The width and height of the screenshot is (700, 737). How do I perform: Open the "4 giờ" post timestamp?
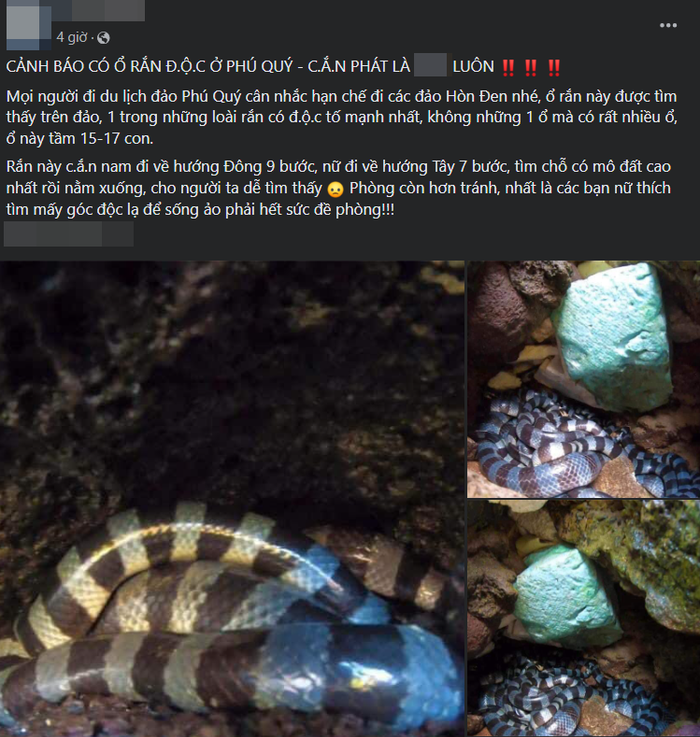(x=71, y=37)
